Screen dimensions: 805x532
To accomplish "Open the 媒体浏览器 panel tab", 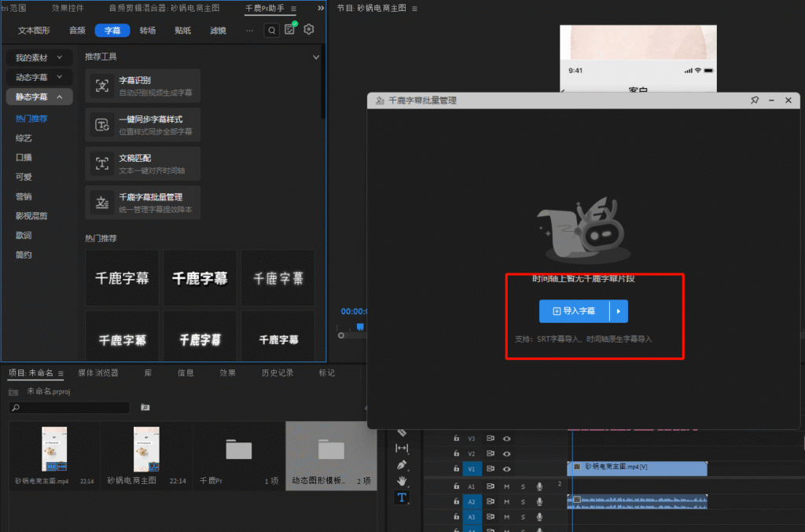I will pyautogui.click(x=98, y=373).
